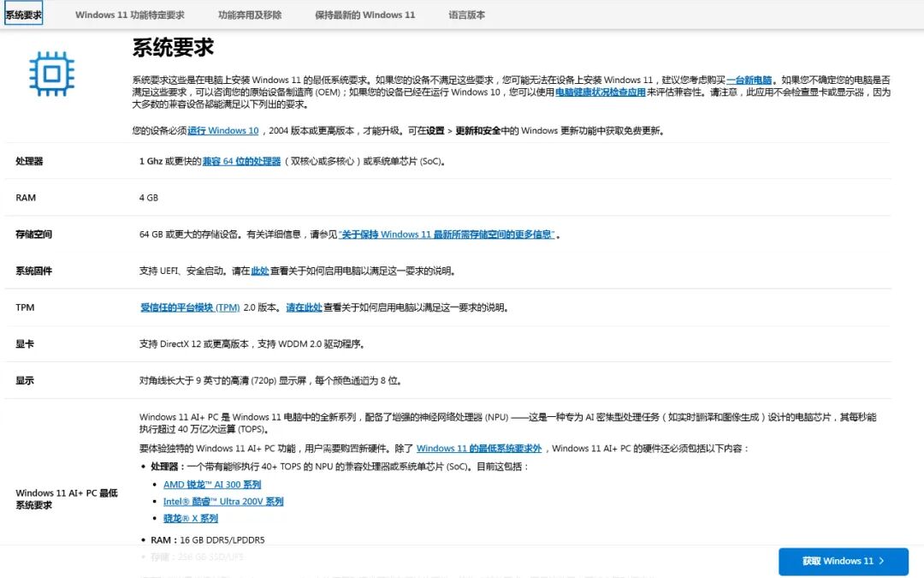Open AMD 锐龙 AI 300 系列 link
Image resolution: width=924 pixels, height=578 pixels.
click(212, 484)
